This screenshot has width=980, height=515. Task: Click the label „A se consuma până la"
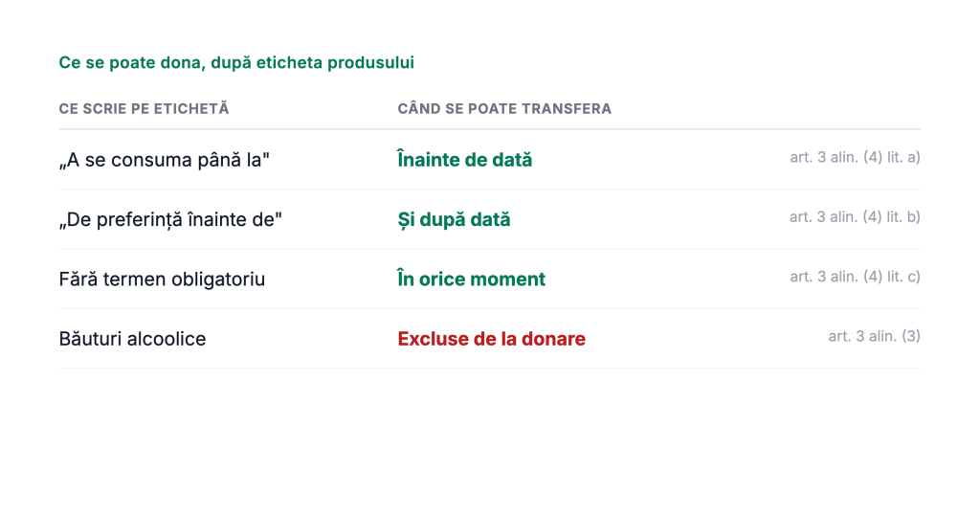(165, 160)
